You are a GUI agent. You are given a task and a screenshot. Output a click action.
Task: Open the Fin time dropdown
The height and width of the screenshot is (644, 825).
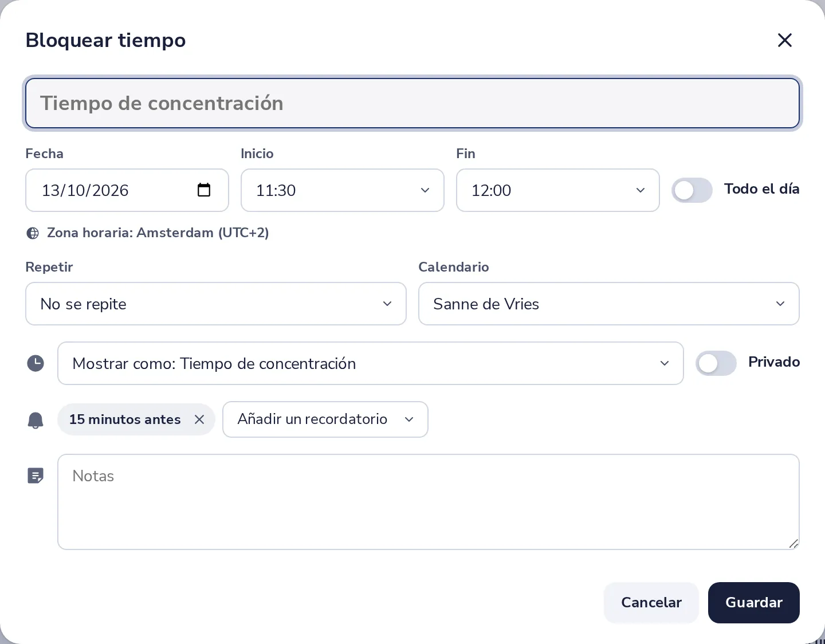[x=558, y=190]
